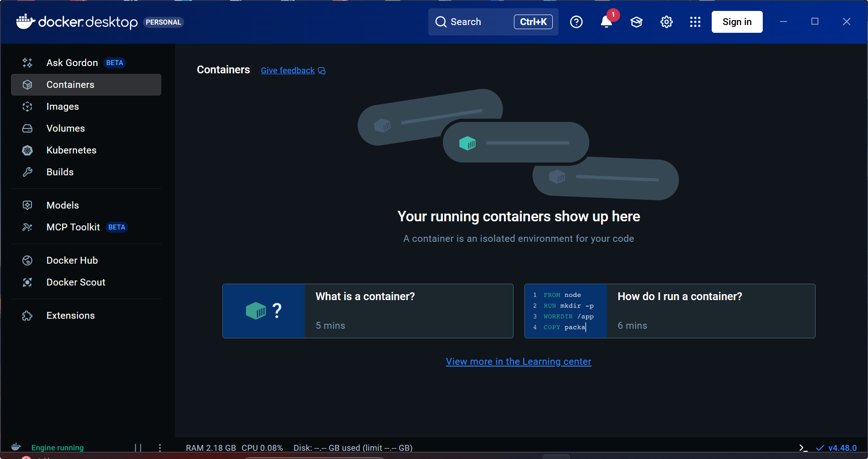This screenshot has width=868, height=459.
Task: Click the Sign in button
Action: point(737,22)
